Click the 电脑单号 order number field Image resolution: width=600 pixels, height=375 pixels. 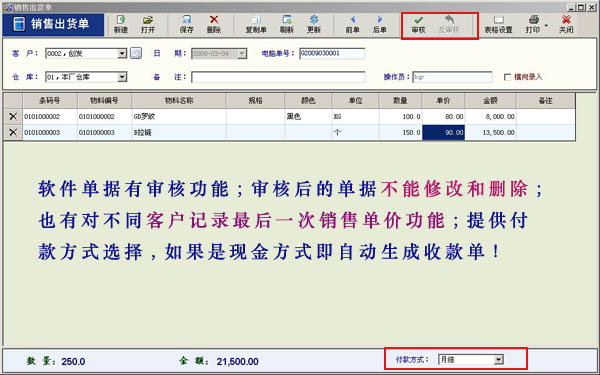click(332, 54)
